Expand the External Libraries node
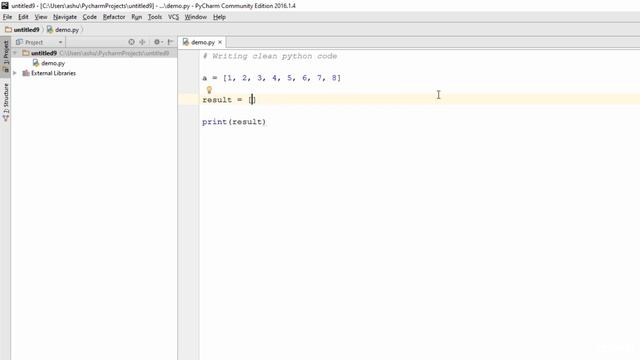 coord(15,73)
